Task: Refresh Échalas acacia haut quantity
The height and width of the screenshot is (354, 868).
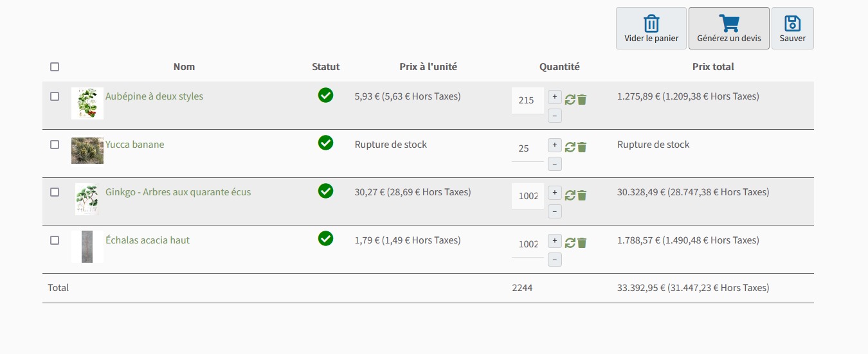Action: [x=570, y=243]
